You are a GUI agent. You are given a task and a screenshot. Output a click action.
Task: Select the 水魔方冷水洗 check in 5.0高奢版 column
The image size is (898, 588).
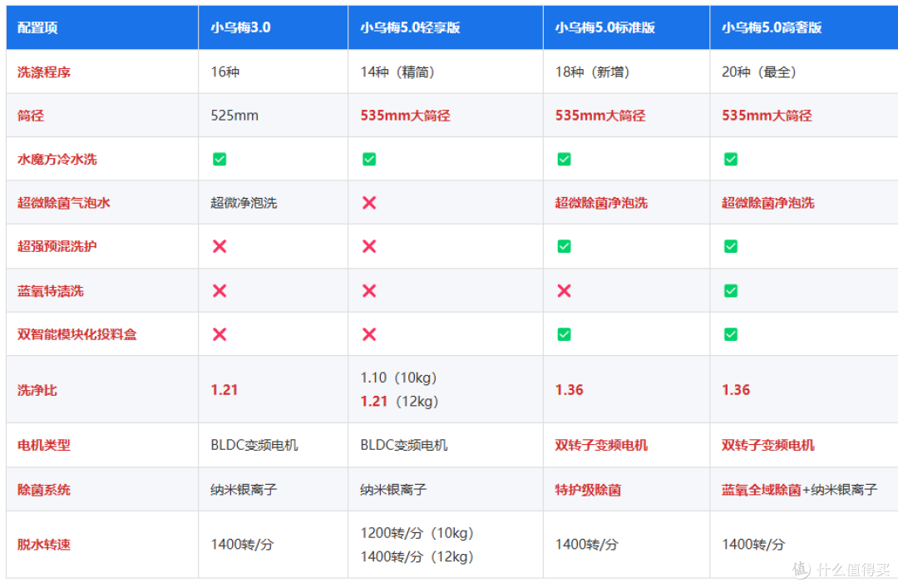(731, 160)
